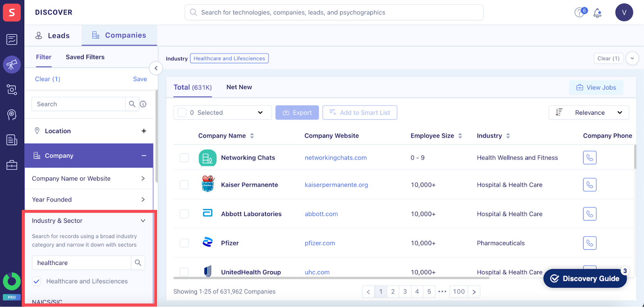Focus the filter Search field

coord(78,104)
